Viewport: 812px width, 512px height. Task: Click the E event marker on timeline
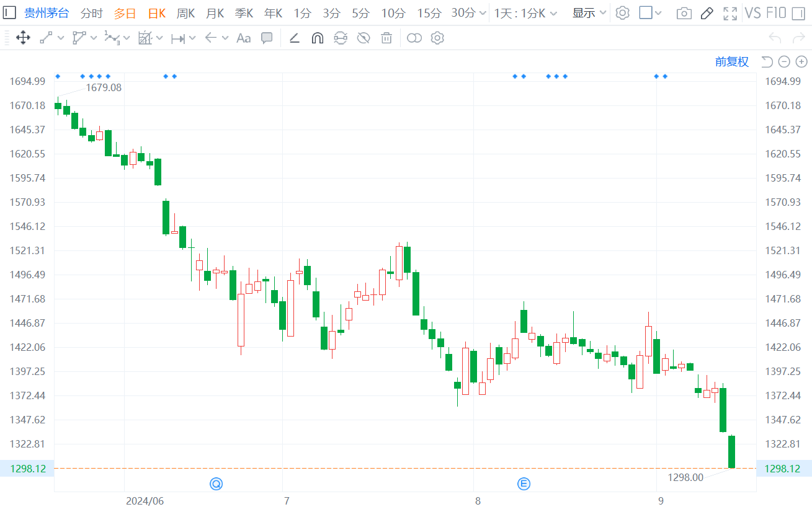pos(524,483)
